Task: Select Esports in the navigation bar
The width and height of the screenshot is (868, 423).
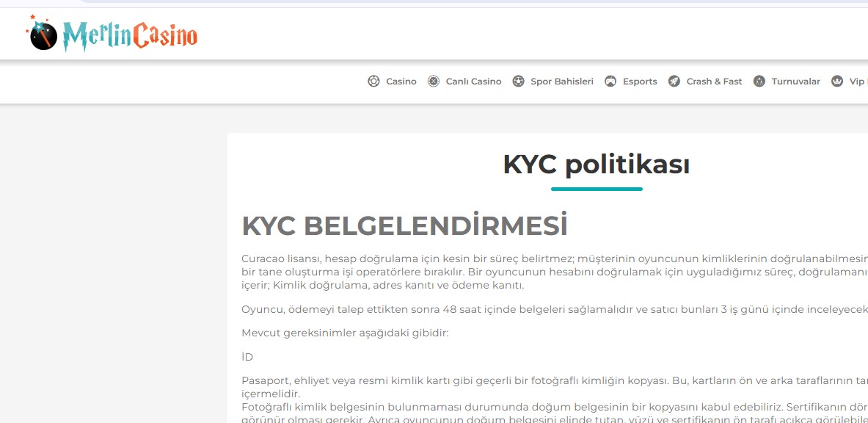Action: click(640, 82)
